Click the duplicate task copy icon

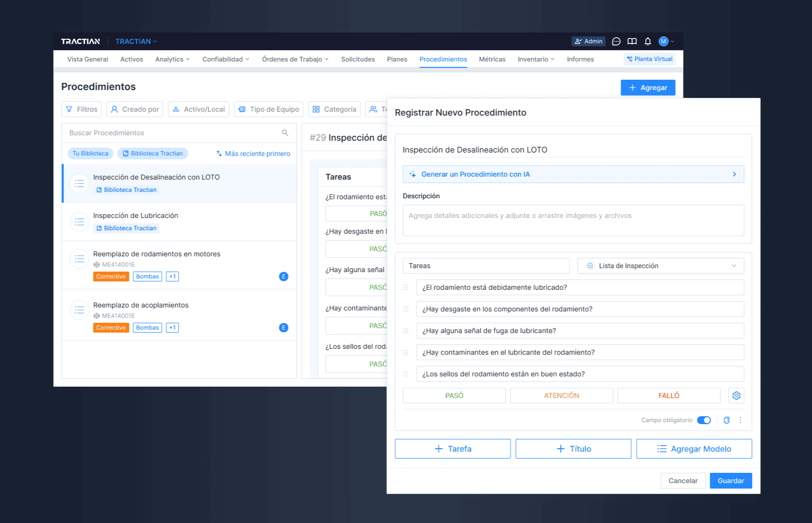pyautogui.click(x=726, y=420)
